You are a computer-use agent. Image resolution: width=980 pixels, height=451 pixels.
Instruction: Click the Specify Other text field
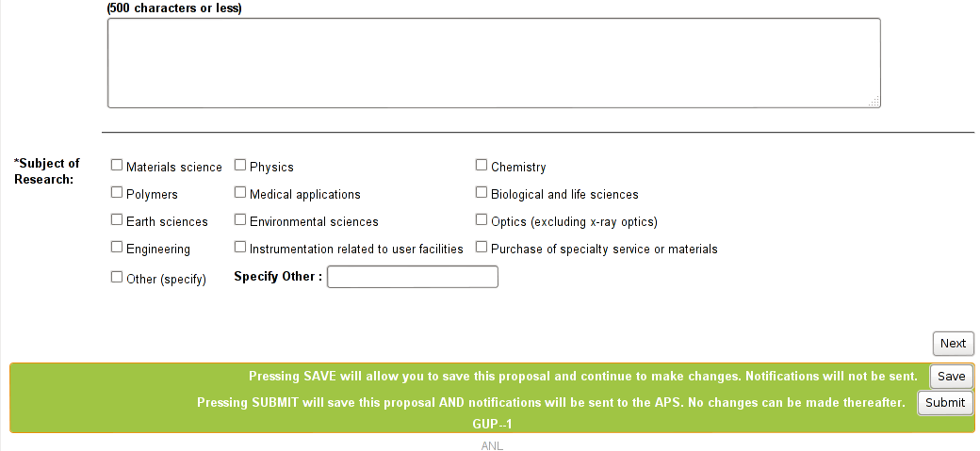(x=412, y=277)
